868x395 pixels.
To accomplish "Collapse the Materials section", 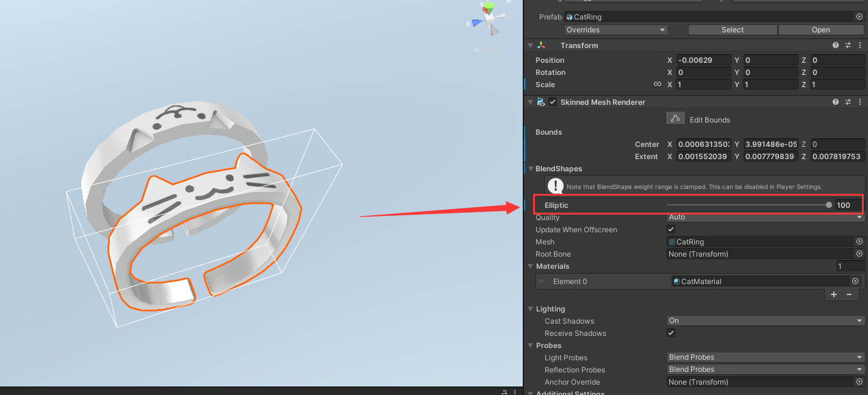I will click(x=531, y=266).
